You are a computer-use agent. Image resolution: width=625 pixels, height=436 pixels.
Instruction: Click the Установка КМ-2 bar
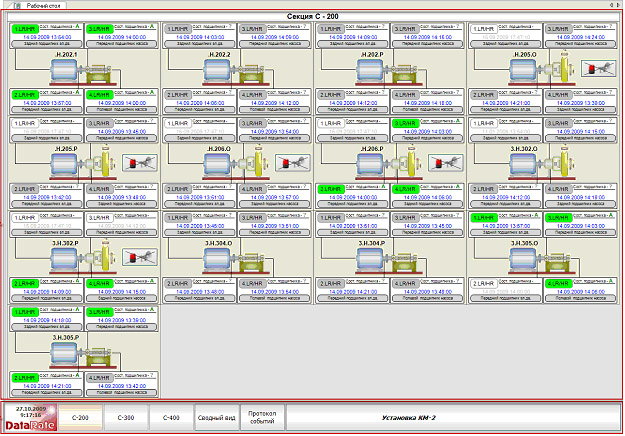(453, 418)
